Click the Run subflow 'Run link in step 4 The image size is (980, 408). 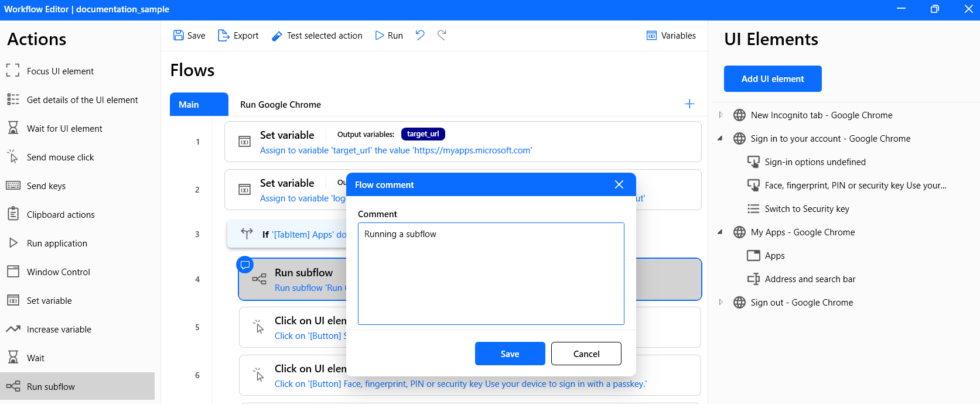[x=310, y=288]
